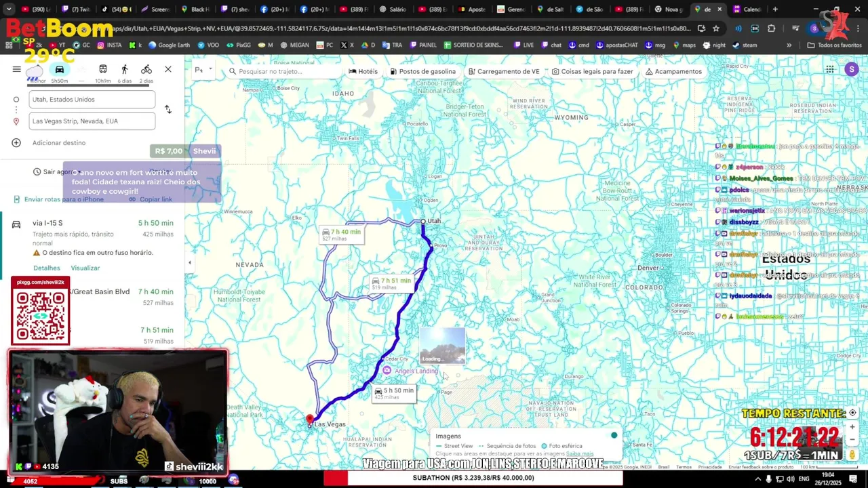Open the Todos os favoritos folder

[834, 45]
